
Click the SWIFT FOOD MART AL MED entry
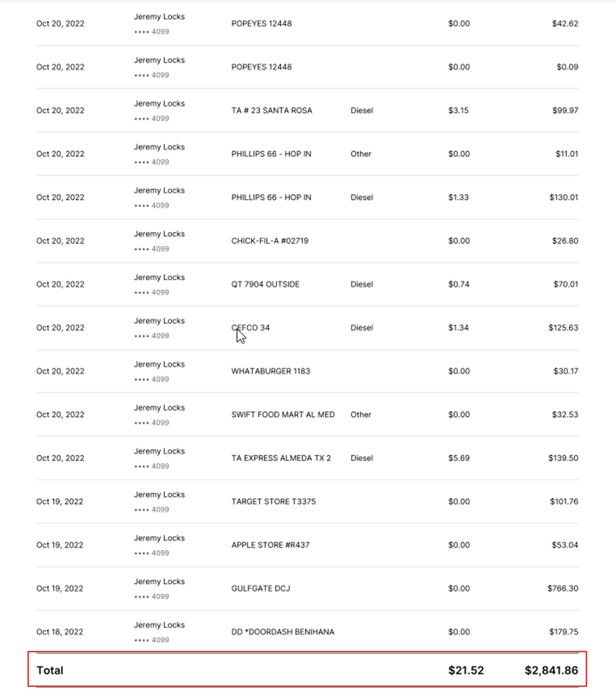(x=282, y=415)
